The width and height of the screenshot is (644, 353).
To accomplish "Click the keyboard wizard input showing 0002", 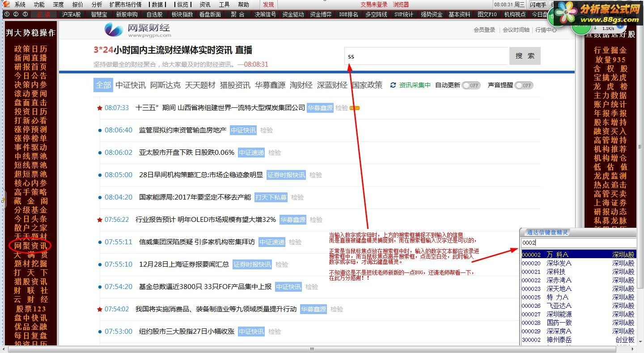I will pyautogui.click(x=578, y=243).
